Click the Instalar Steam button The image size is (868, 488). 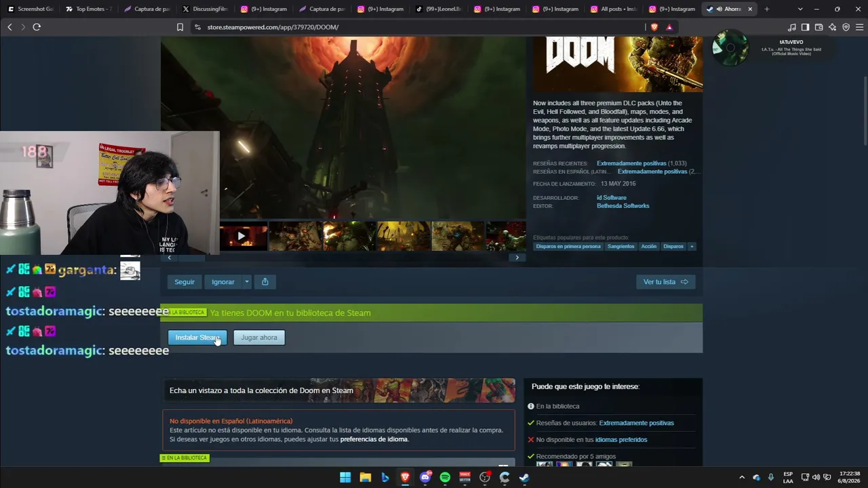click(197, 338)
